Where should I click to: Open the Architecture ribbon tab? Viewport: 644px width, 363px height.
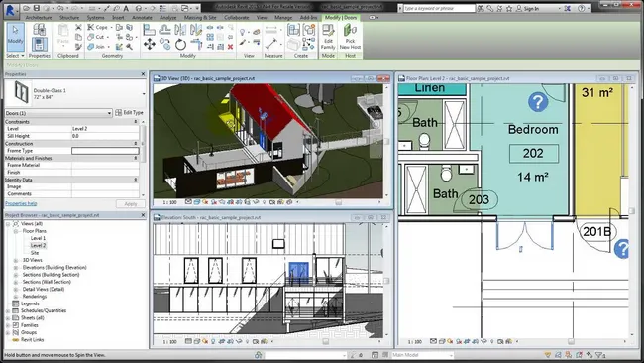point(39,18)
